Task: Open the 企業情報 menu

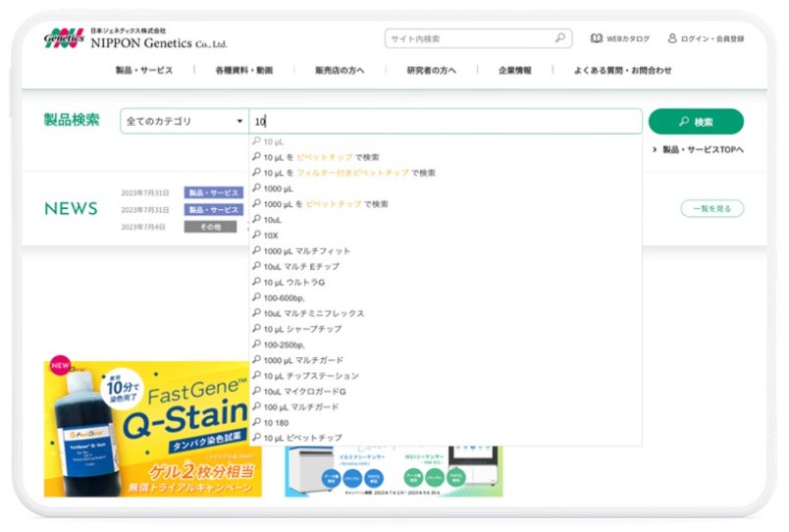Action: [x=515, y=71]
